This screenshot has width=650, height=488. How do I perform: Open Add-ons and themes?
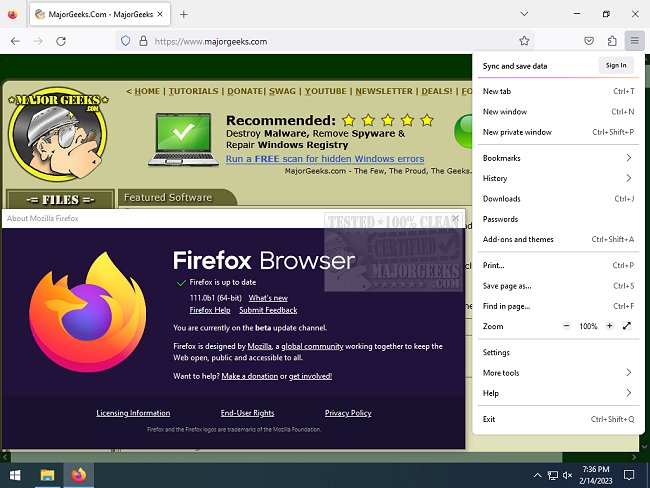click(x=558, y=239)
